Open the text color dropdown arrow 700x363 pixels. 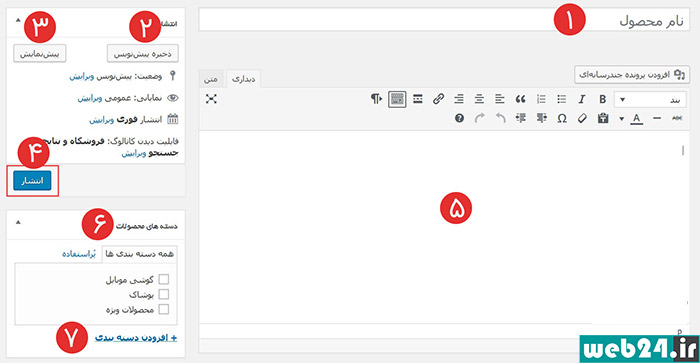click(621, 119)
